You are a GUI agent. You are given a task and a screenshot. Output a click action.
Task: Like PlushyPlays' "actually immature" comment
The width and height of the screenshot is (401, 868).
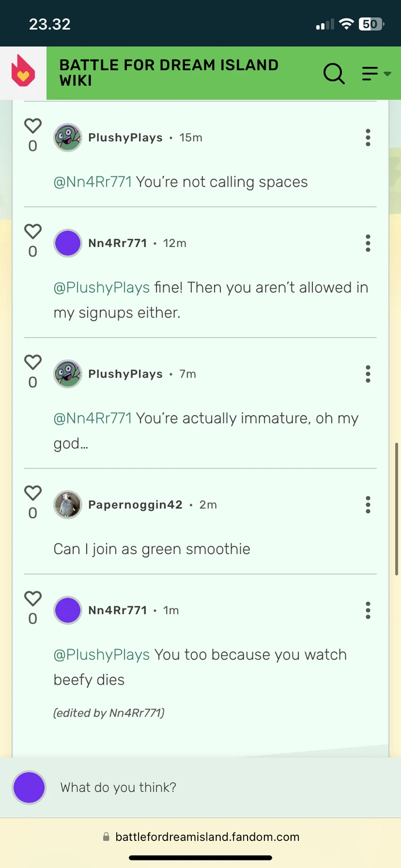pos(33,362)
